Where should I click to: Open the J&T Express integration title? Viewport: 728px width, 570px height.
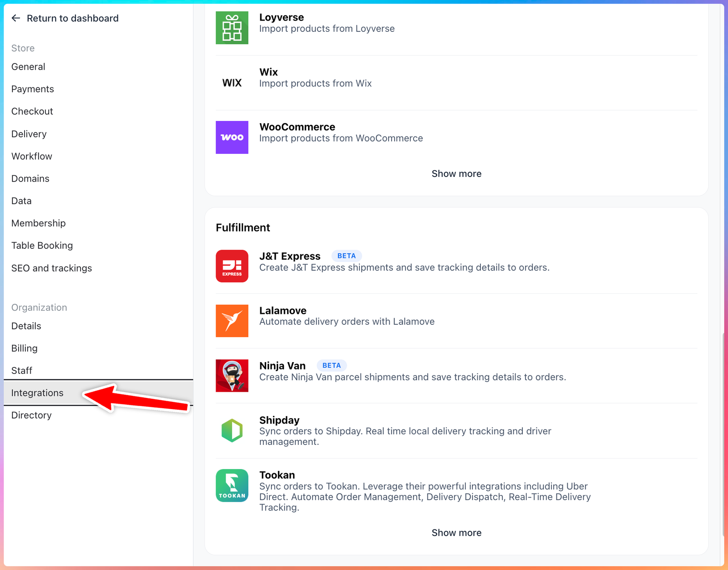[x=290, y=256]
